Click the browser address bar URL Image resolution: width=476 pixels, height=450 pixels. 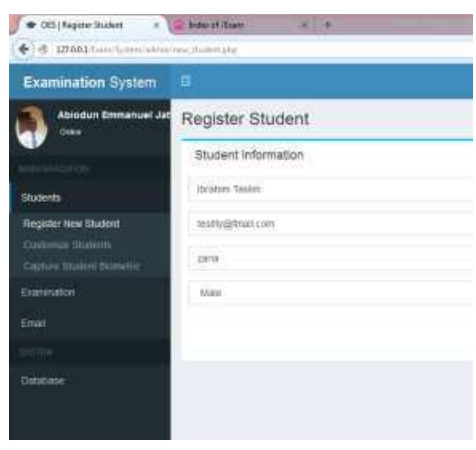coord(147,49)
